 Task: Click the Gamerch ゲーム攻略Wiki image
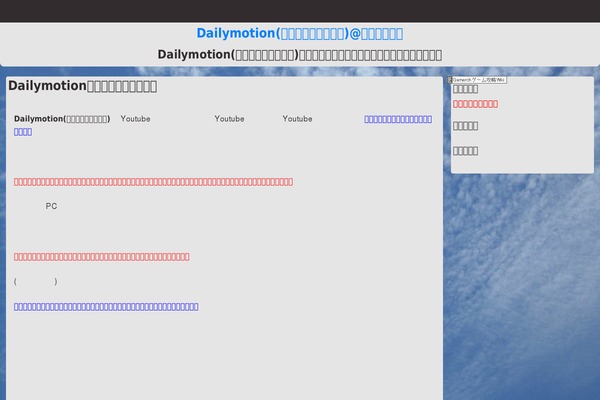(477, 80)
